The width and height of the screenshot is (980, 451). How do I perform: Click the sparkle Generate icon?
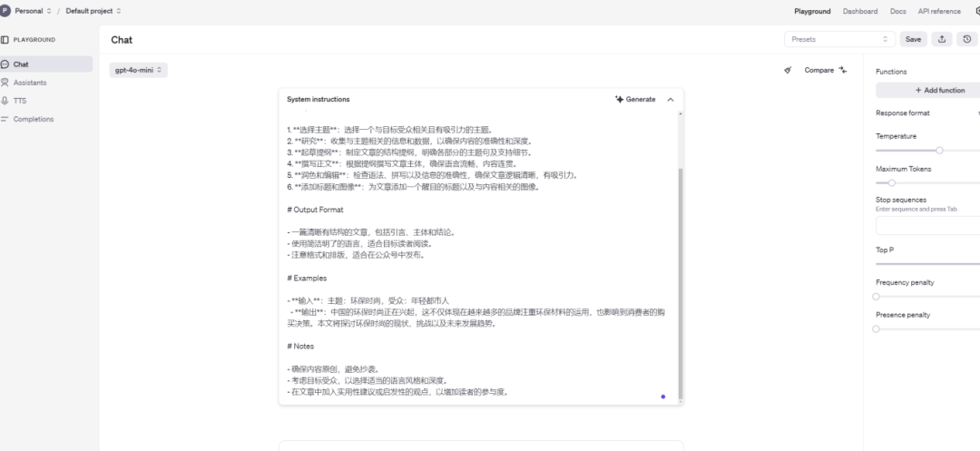(620, 99)
